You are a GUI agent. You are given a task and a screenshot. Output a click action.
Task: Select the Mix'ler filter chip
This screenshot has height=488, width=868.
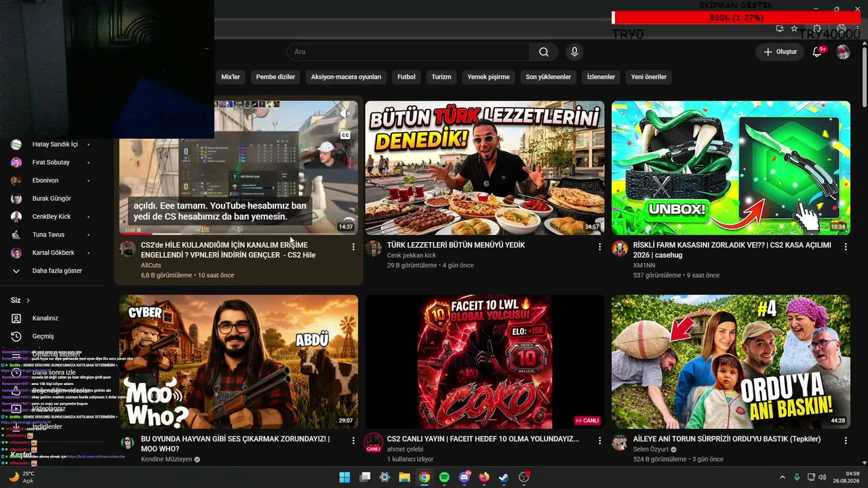(x=231, y=77)
